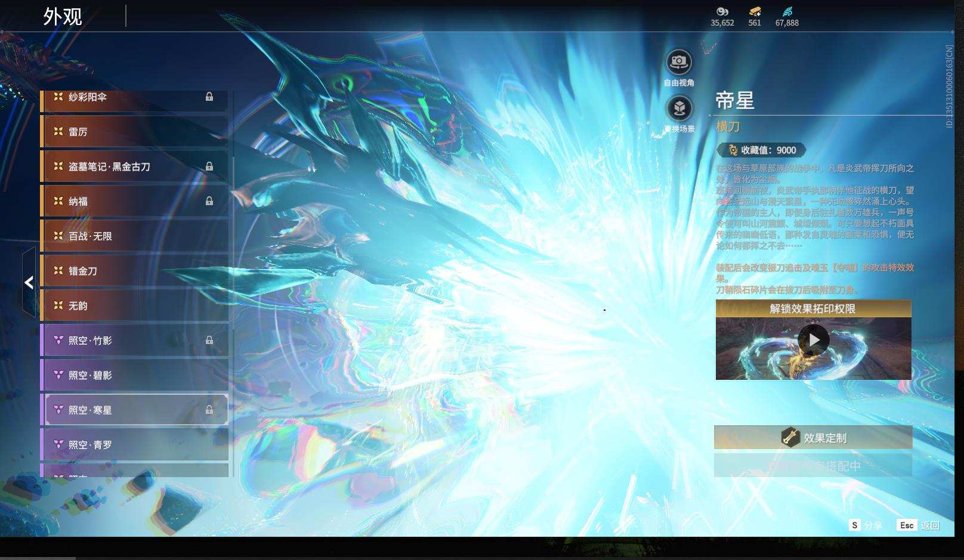Click the lock icon on 照空·寒星
Viewport: 964px width, 560px height.
click(x=209, y=410)
